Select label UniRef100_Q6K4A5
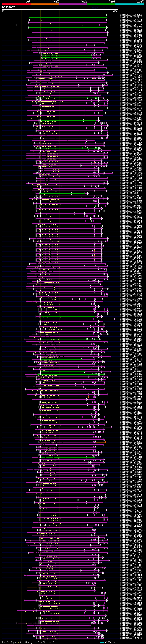Image resolution: width=146 pixels, height=644 pixels. (x=131, y=35)
